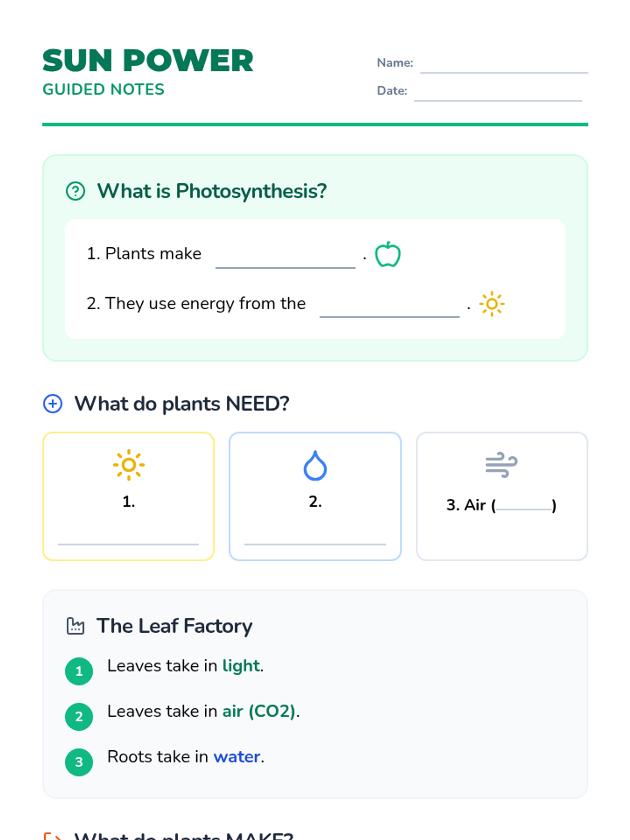Click the highlighted text "air (CO2)"
The width and height of the screenshot is (630, 840).
[x=259, y=711]
